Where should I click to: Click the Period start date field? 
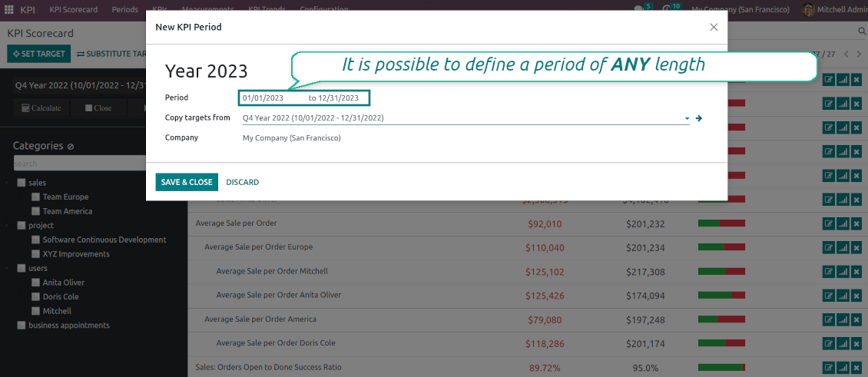click(263, 98)
